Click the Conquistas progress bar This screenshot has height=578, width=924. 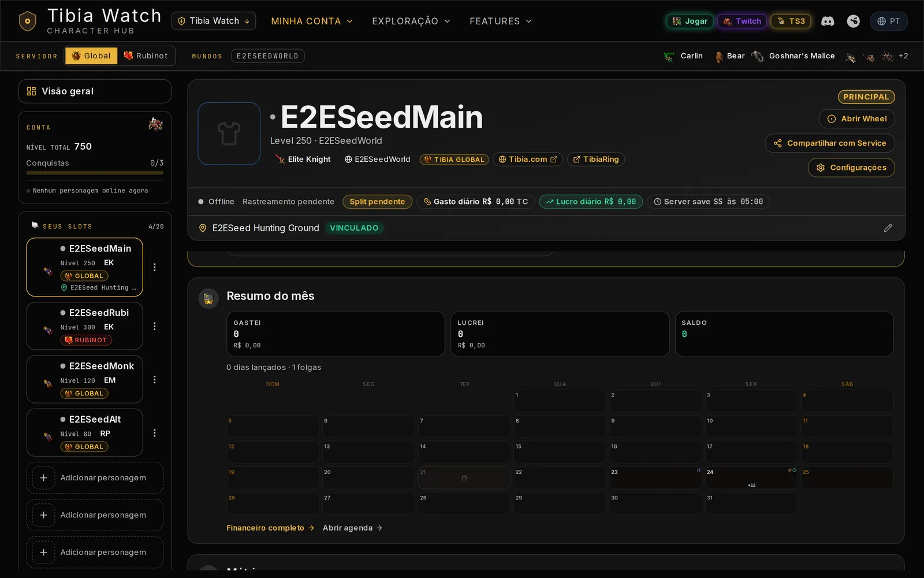[x=95, y=172]
